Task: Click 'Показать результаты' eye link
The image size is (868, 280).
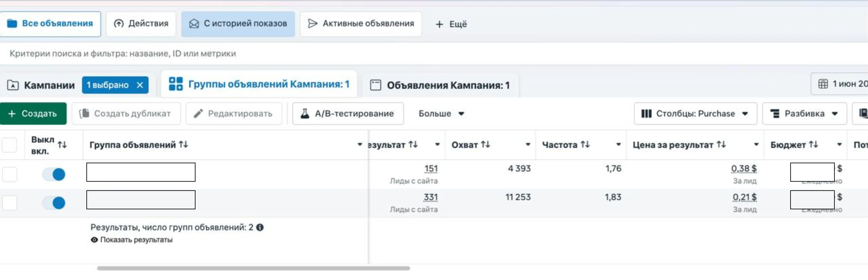Action: tap(132, 240)
